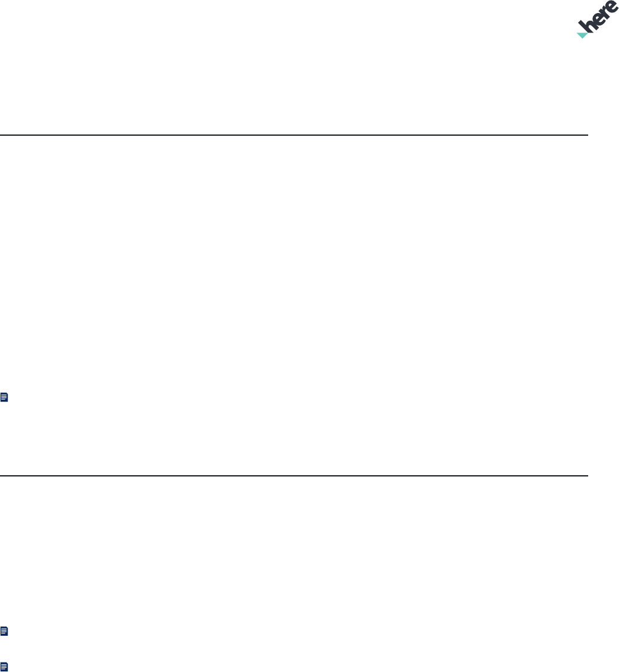Click the note marker at the page bottom edge
The image size is (619, 672).
coord(4,667)
